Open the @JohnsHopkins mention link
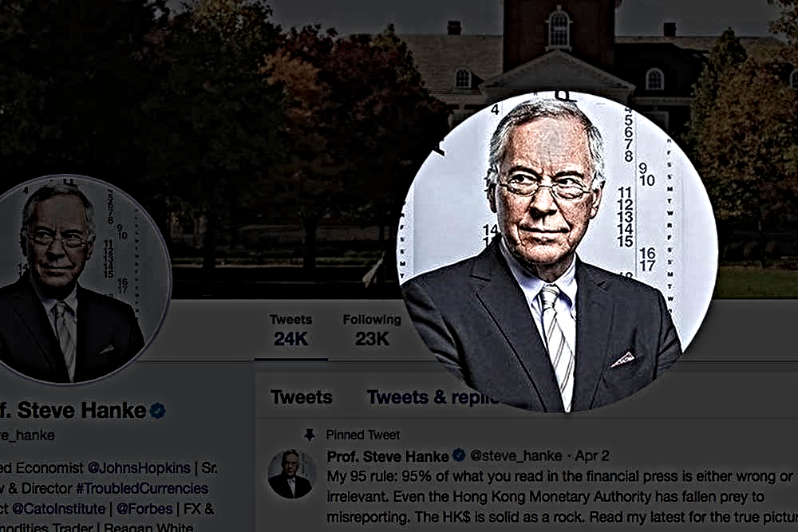798x532 pixels. click(x=139, y=467)
